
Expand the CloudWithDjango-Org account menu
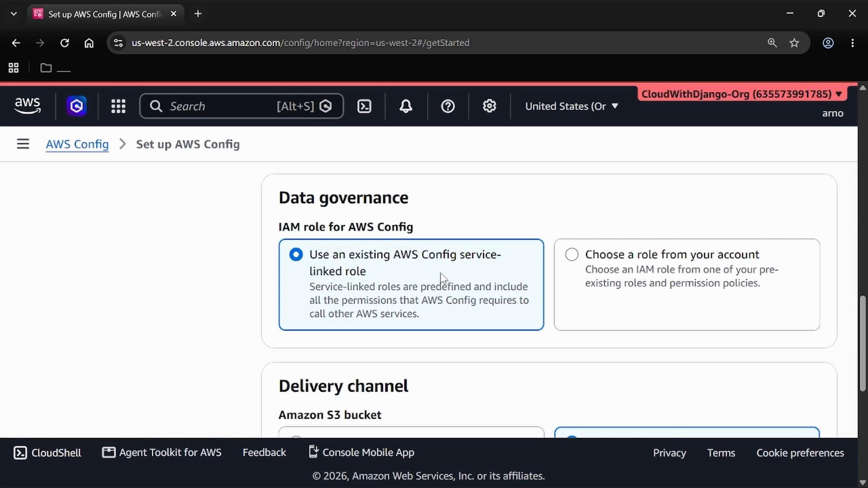point(742,94)
